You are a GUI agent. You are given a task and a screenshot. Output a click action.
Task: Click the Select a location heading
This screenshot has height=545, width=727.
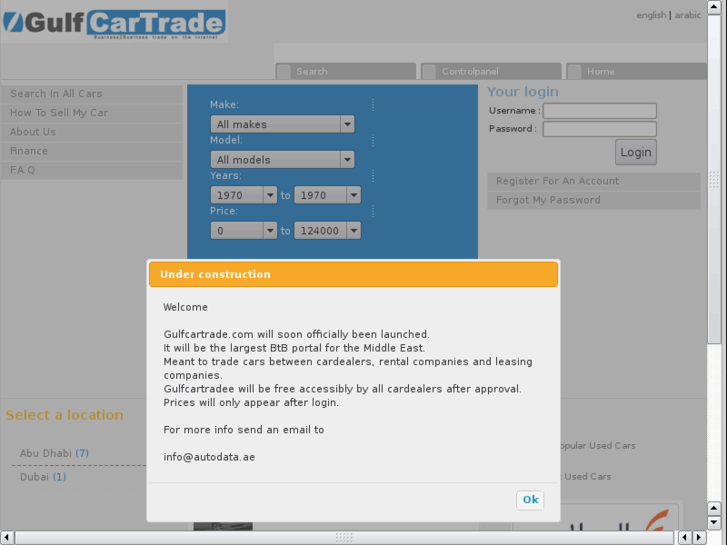[x=64, y=415]
